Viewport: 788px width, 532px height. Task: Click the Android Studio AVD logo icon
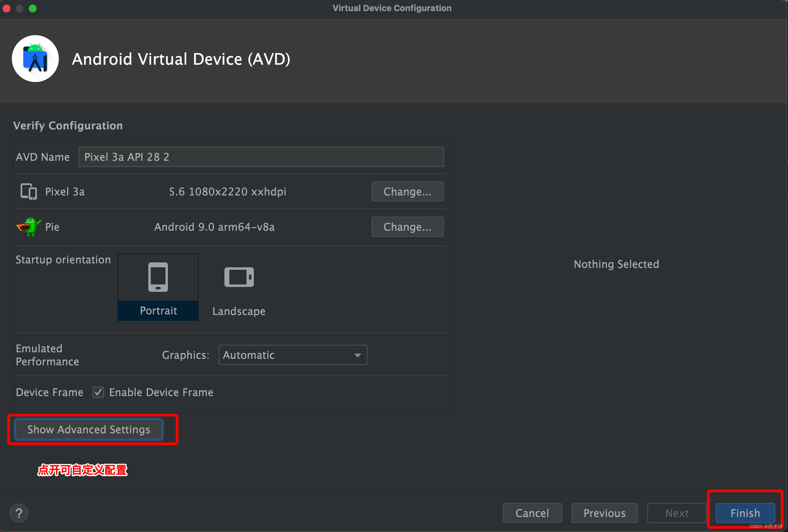click(35, 59)
